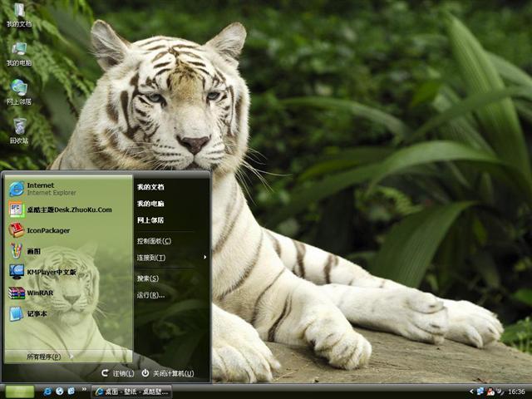Click the 关闭计算机(U) shutdown button
This screenshot has height=399, width=532.
click(168, 373)
